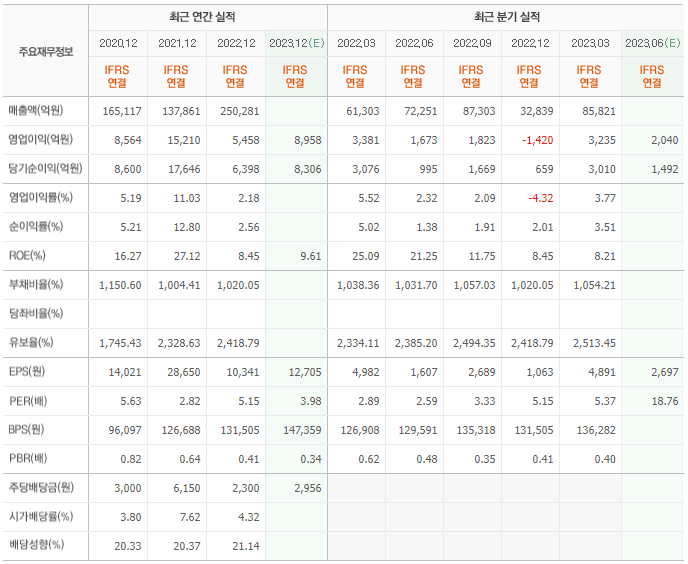Screen dimensions: 688x564
Task: Click the 매출액(억원) row label
Action: click(36, 111)
